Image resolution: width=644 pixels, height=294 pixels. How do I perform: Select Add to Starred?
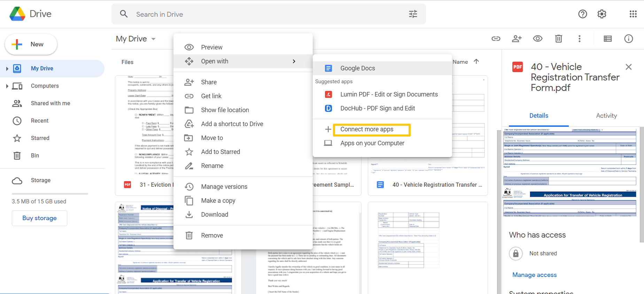243,152
